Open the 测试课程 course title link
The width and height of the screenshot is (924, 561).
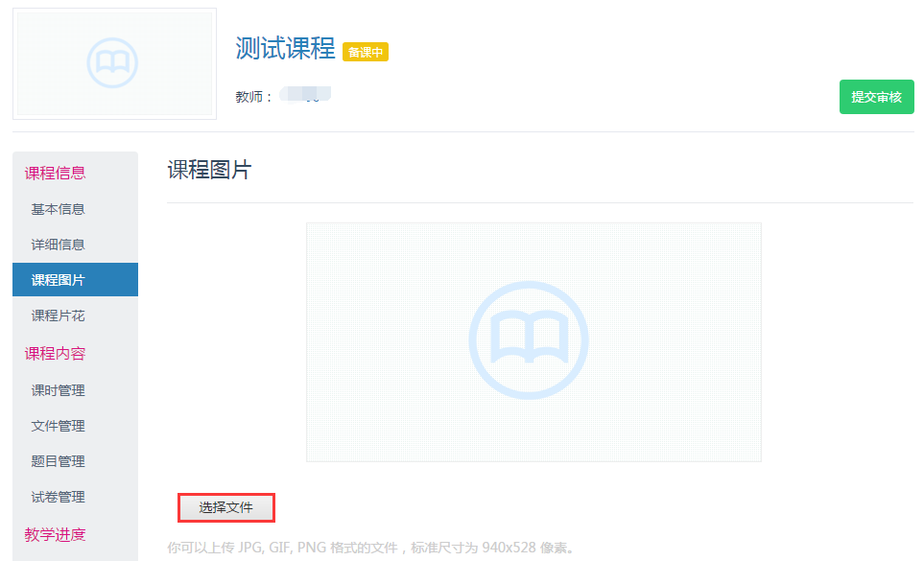point(285,49)
